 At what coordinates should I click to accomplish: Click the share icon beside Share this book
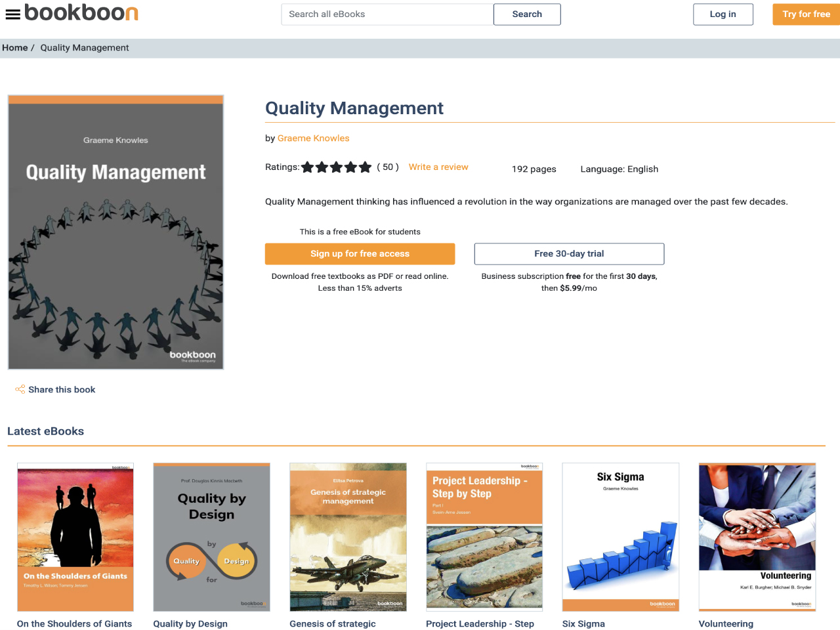pos(20,389)
